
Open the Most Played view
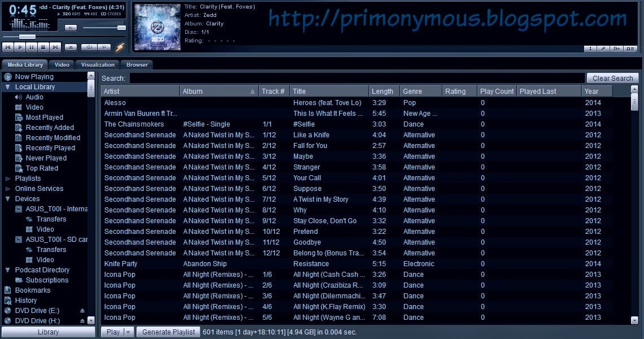click(x=45, y=117)
